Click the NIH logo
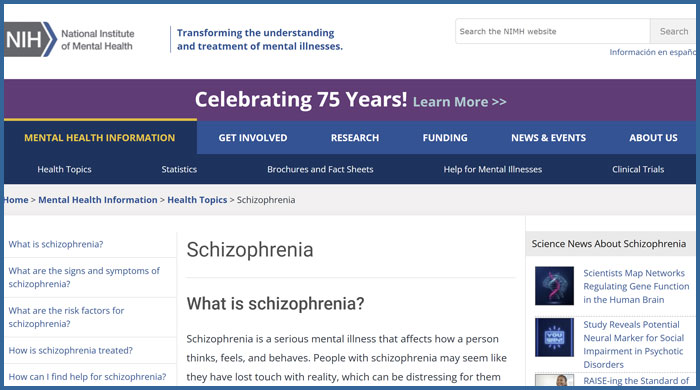Screen dimensions: 700x390 click(30, 40)
